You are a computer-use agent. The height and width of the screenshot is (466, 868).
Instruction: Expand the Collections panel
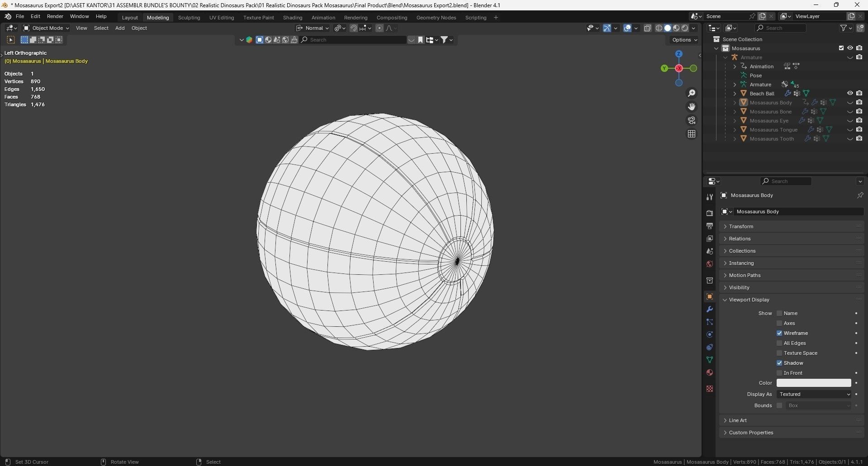click(791, 251)
